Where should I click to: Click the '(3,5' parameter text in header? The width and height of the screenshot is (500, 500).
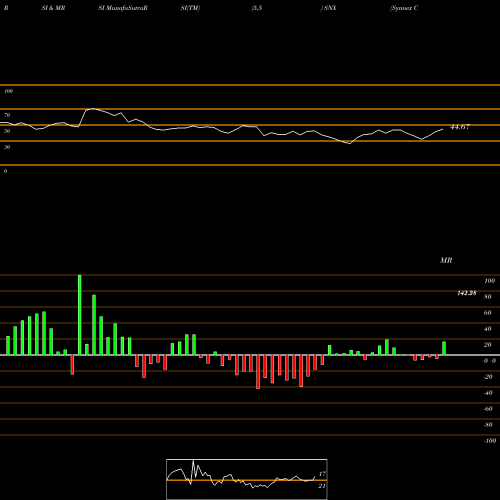257,8
